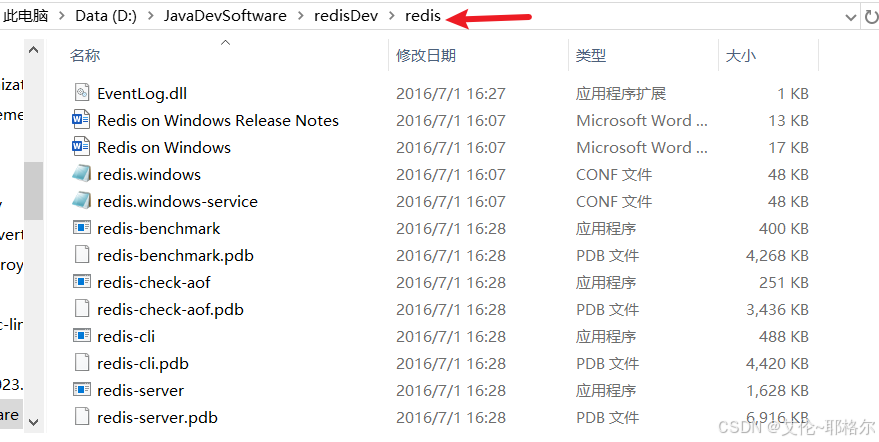The height and width of the screenshot is (442, 879).
Task: Click the 4,268 KB size cell
Action: point(777,255)
